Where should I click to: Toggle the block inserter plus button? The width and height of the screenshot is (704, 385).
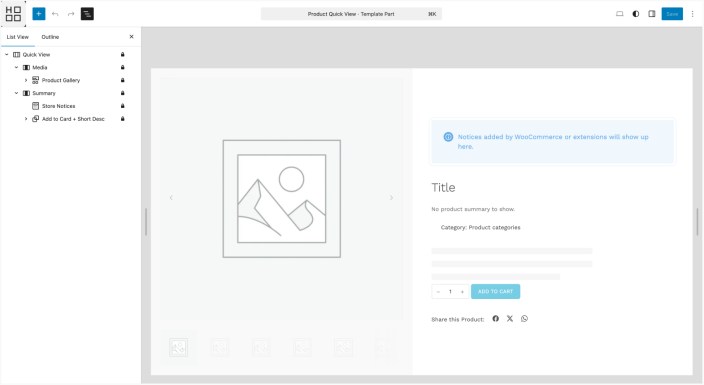39,14
